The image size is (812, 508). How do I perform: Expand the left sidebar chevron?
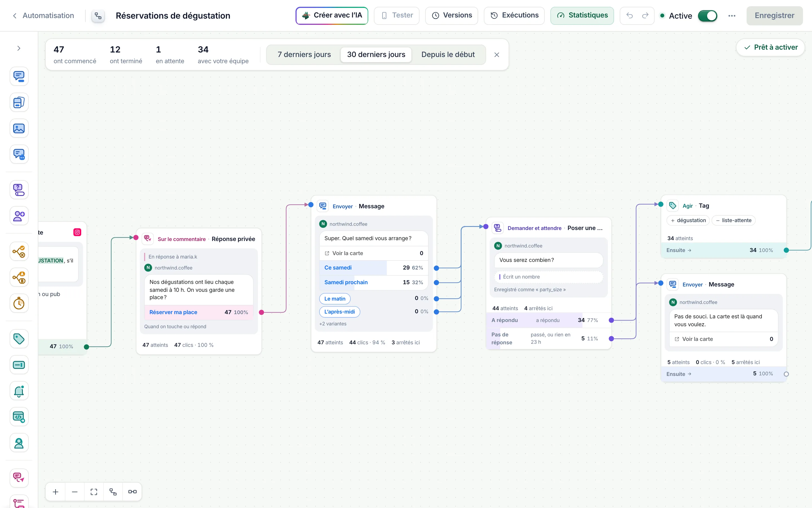tap(19, 48)
